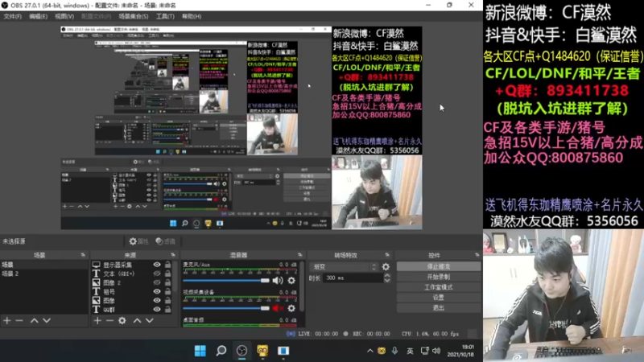
Task: Expand hidden system tray icons chevron
Action: pyautogui.click(x=370, y=351)
